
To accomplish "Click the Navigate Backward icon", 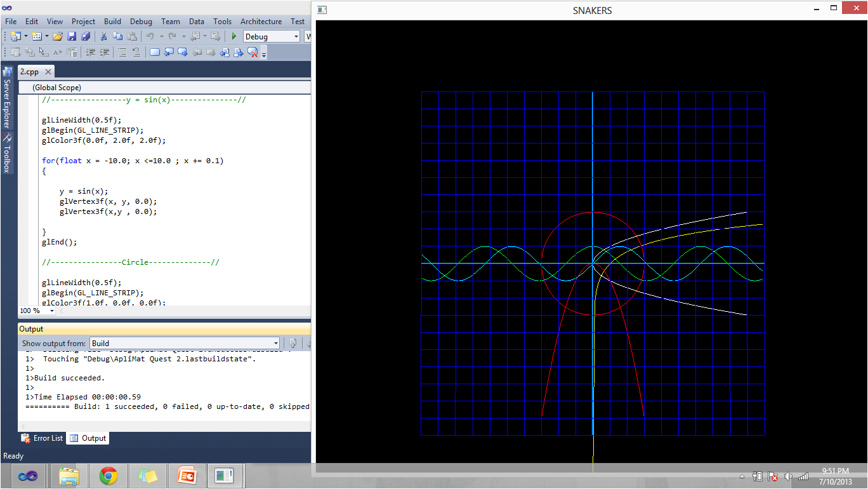I will coord(194,36).
